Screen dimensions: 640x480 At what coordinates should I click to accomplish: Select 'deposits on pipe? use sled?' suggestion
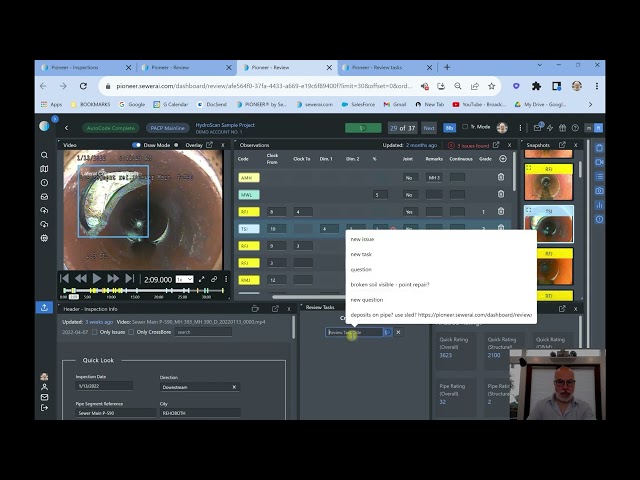(x=441, y=315)
